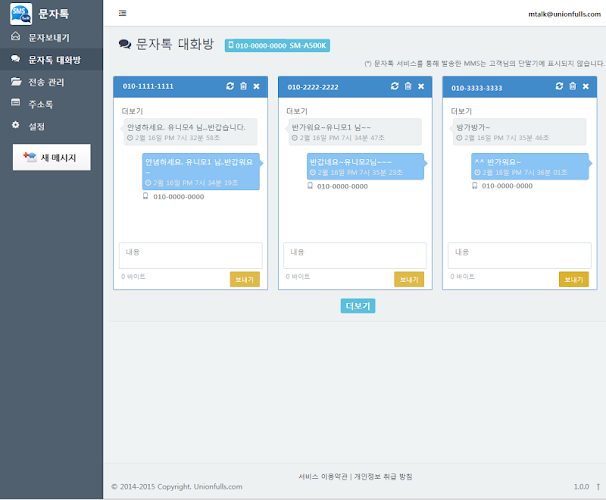This screenshot has width=606, height=500.
Task: Click the 새 메시지 button
Action: point(52,157)
